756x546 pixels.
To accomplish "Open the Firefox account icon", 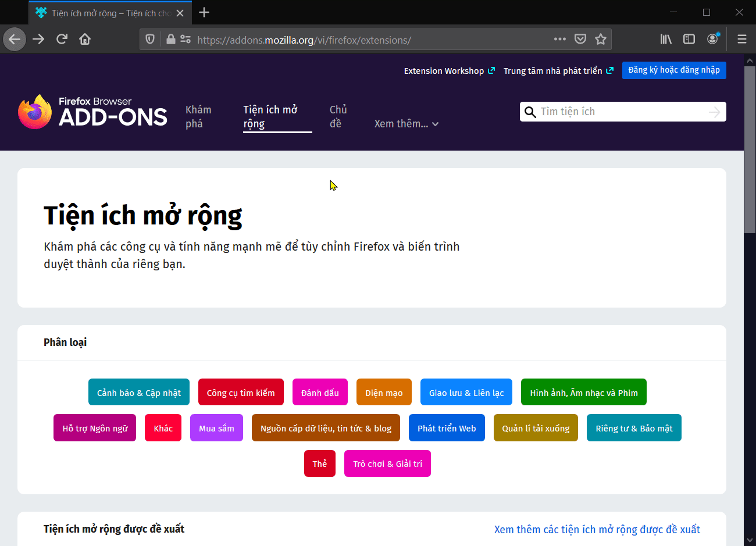I will [x=713, y=39].
